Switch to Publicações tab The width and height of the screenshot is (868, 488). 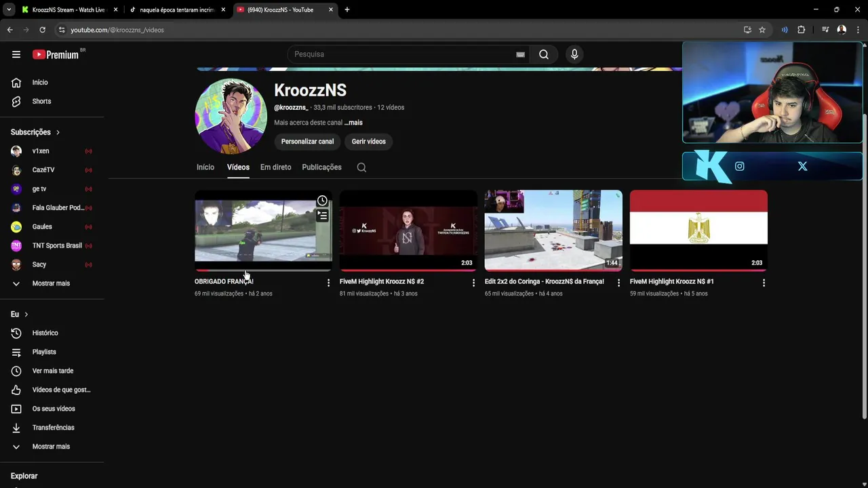pyautogui.click(x=321, y=167)
